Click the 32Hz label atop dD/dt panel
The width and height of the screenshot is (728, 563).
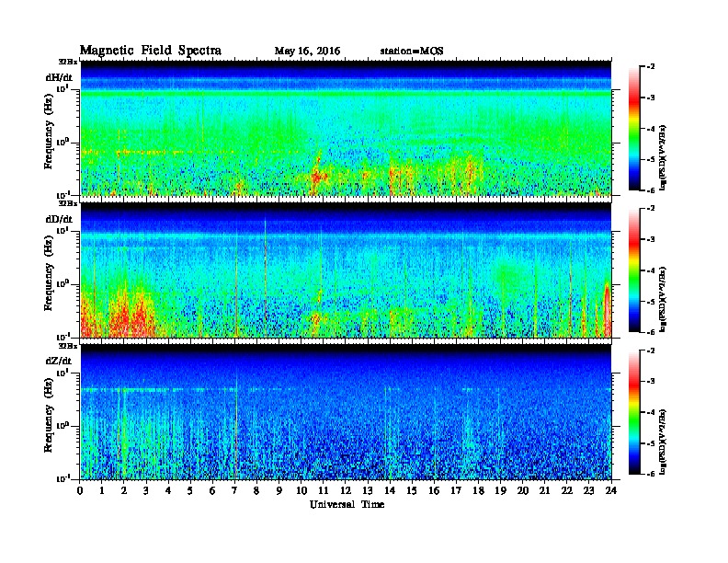(67, 203)
